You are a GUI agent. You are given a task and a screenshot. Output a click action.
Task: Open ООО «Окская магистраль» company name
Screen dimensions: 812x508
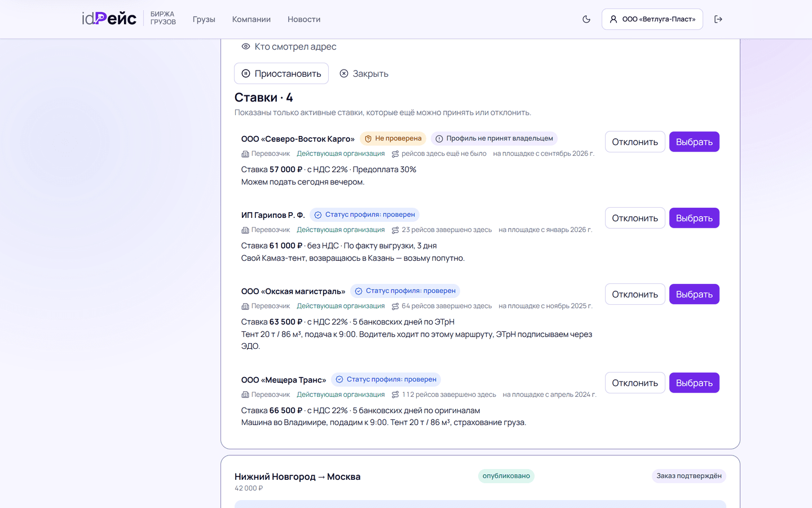point(293,291)
